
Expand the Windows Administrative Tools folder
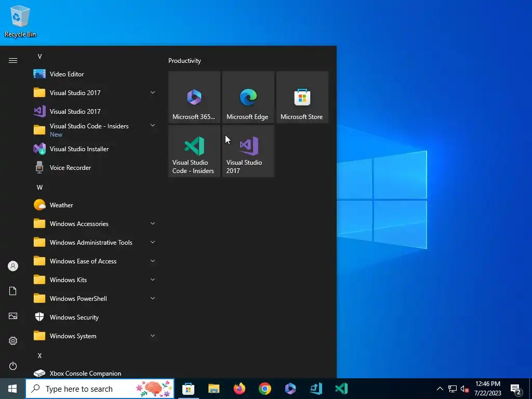click(153, 242)
